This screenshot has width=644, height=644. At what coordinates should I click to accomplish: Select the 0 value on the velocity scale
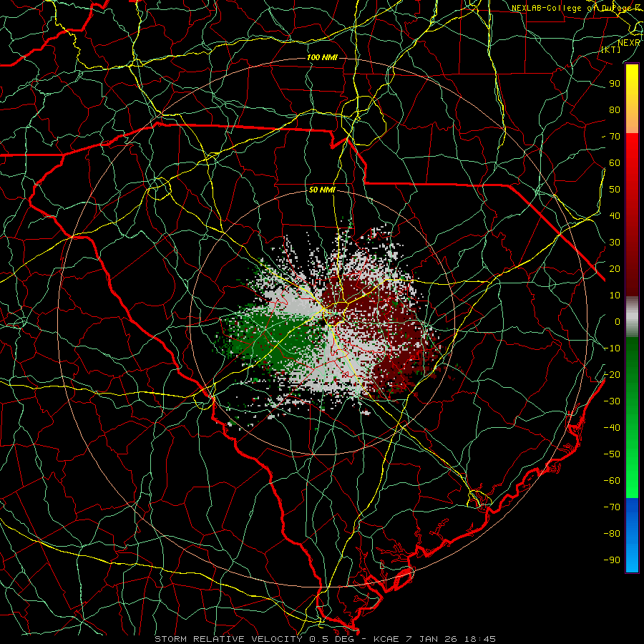pos(618,322)
